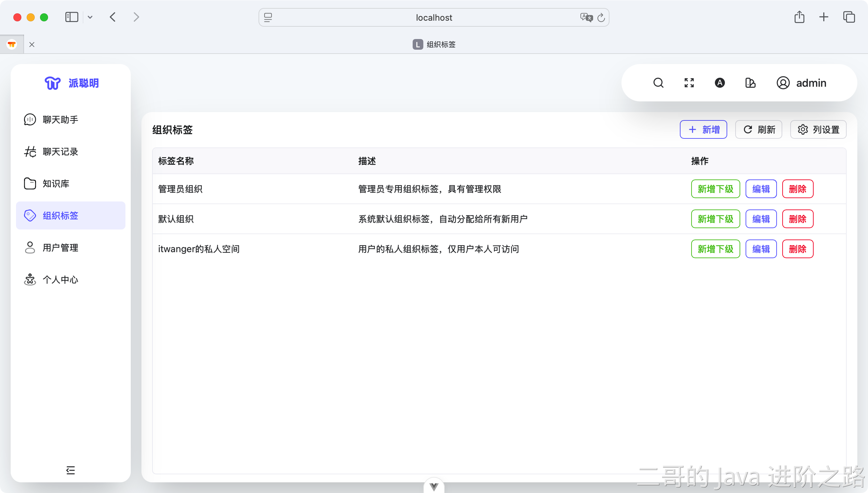Collapse the sidebar menu with bottom icon
The height and width of the screenshot is (493, 868).
click(x=70, y=470)
